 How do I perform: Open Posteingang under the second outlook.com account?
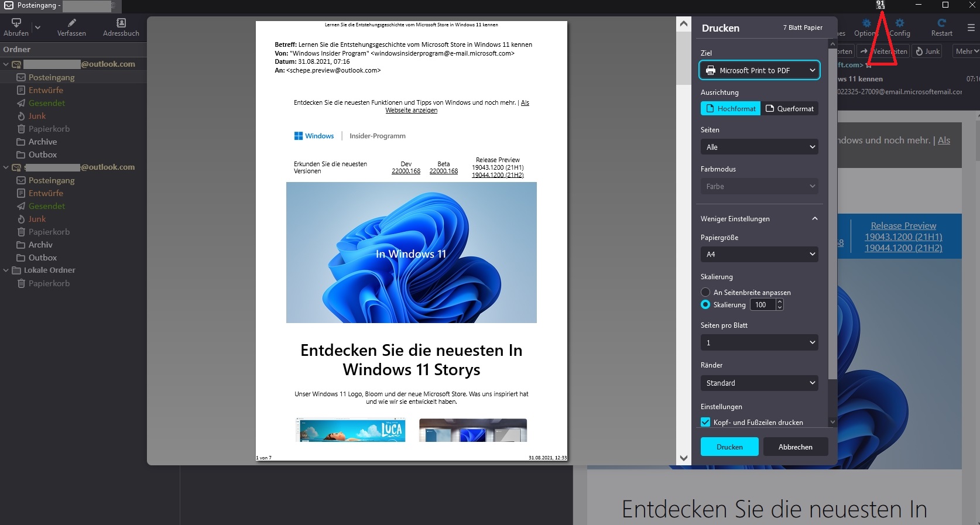[x=52, y=180]
